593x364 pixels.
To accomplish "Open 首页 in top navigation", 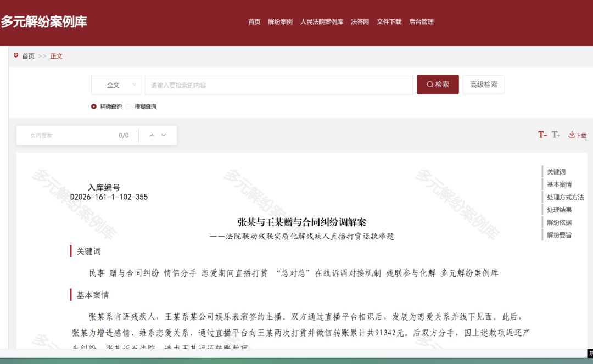I will [254, 21].
